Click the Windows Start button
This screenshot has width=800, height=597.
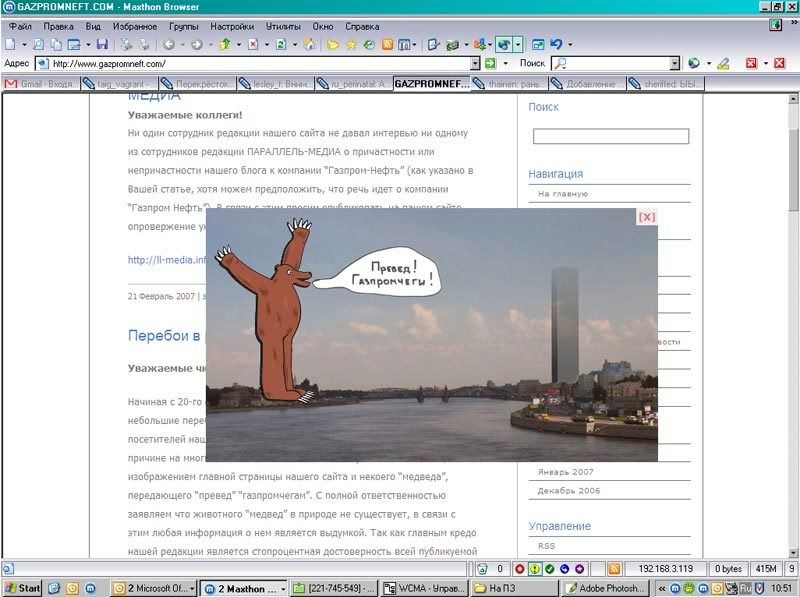click(23, 588)
